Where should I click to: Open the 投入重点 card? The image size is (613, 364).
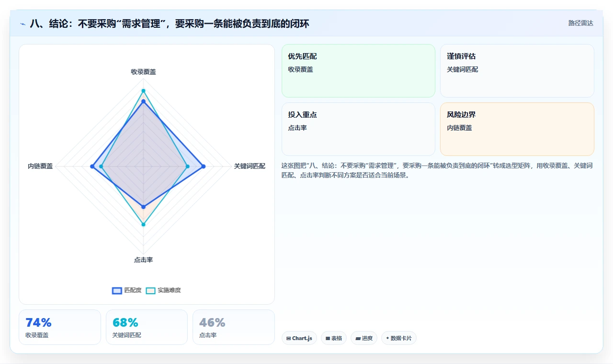pyautogui.click(x=358, y=129)
